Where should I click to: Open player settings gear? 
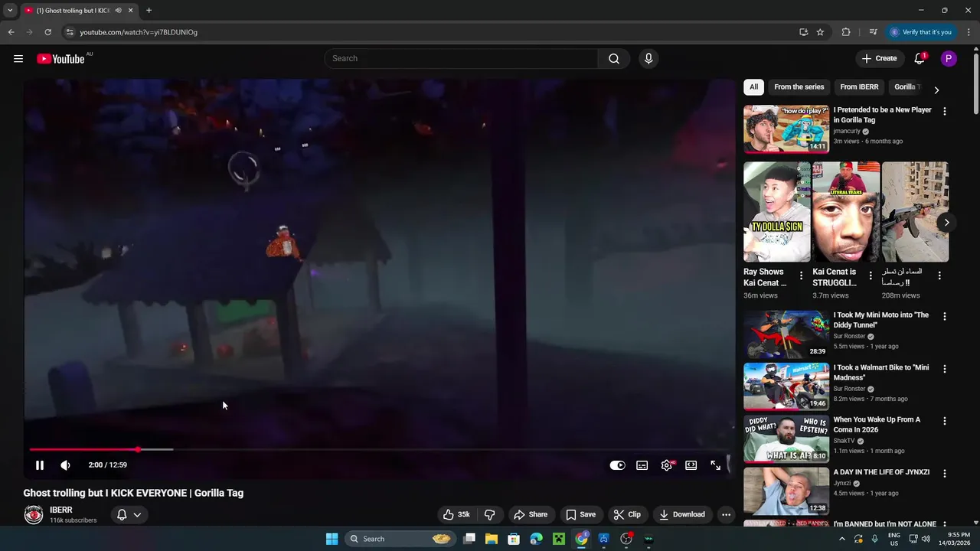tap(667, 465)
